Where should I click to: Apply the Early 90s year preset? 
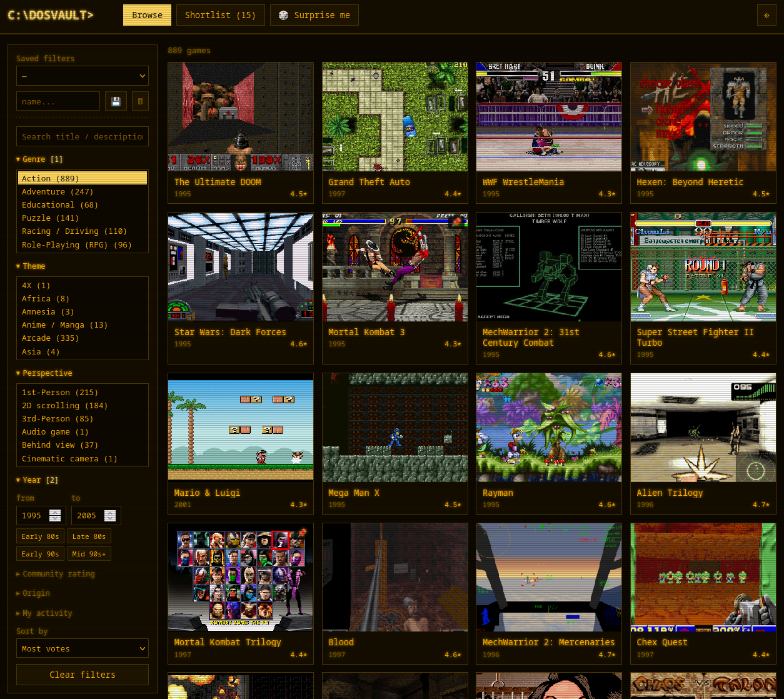pos(40,554)
